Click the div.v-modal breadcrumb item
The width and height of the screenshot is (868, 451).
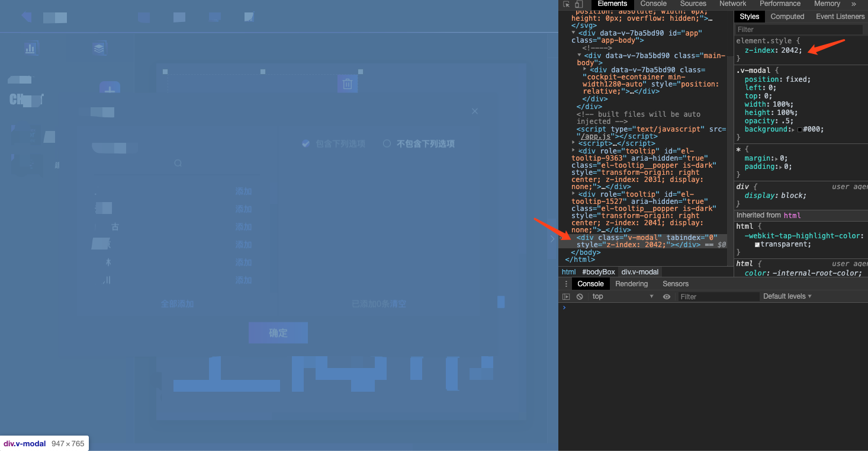coord(640,272)
